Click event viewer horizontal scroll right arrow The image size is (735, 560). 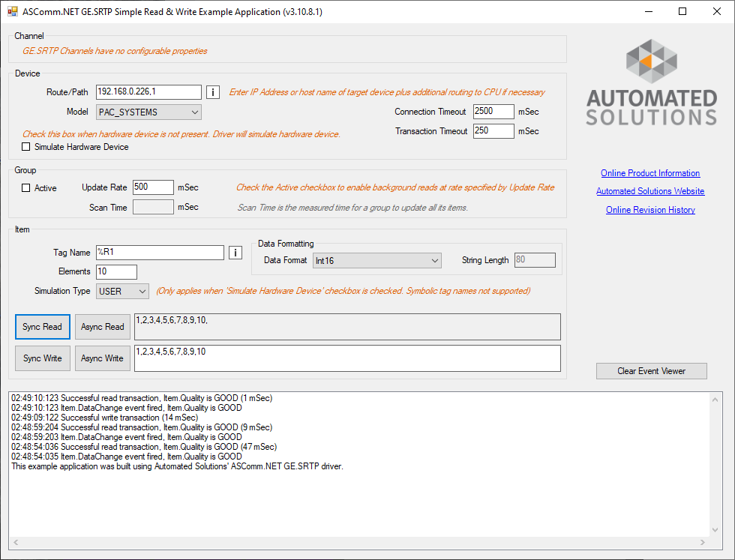tap(703, 542)
